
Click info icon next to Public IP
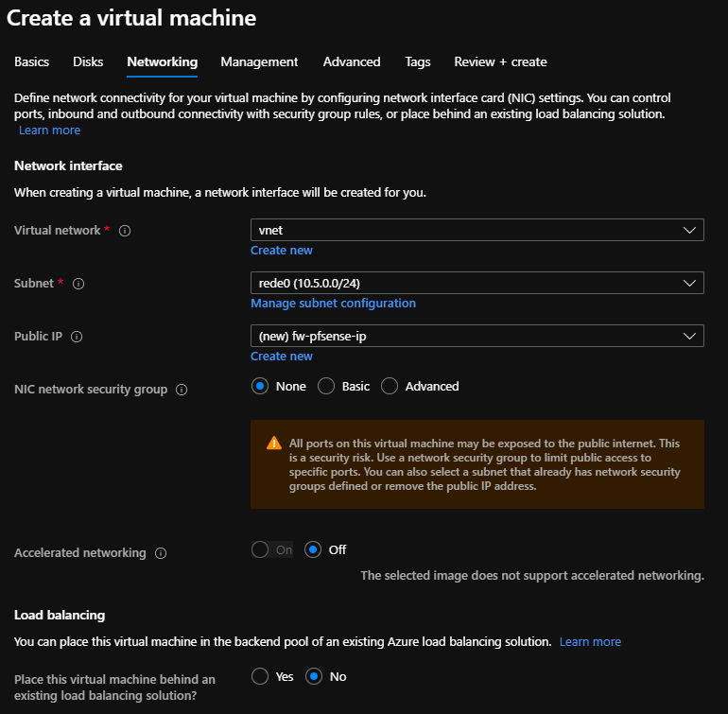[77, 337]
